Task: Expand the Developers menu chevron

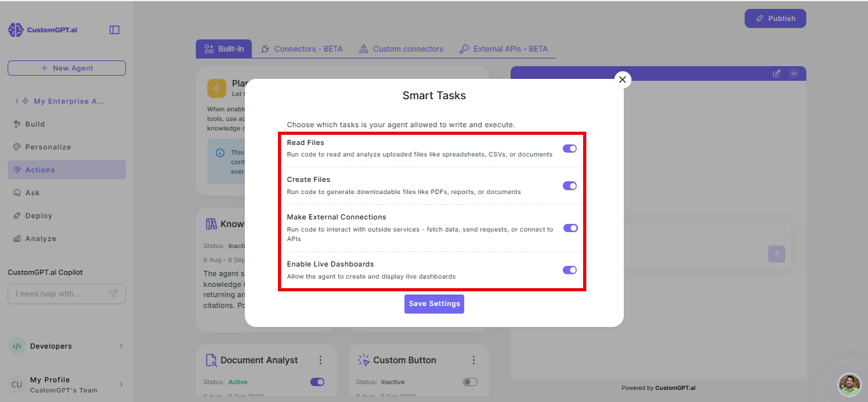Action: (121, 346)
